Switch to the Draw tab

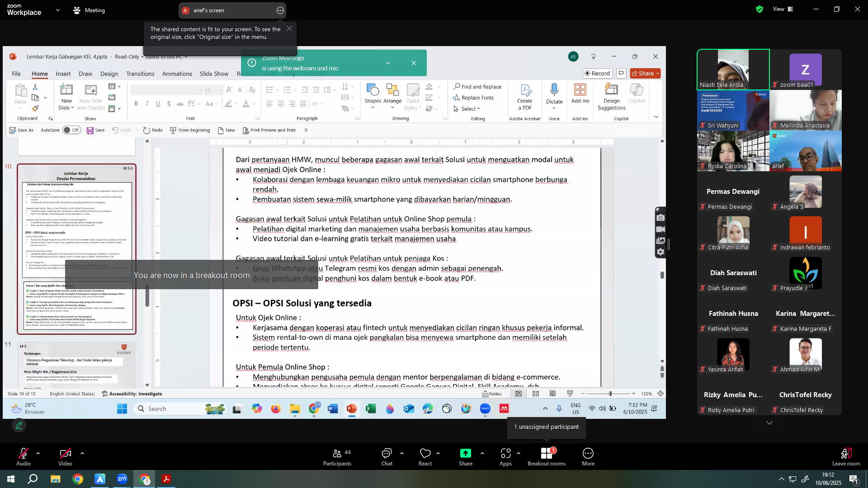click(x=85, y=74)
